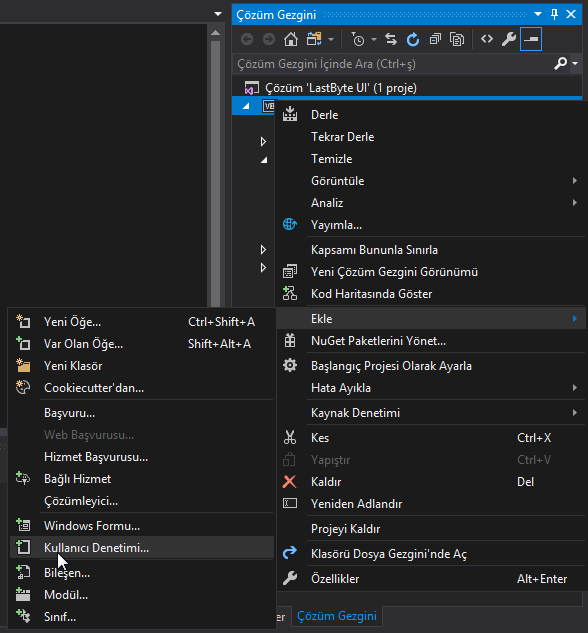Open the pending changes filter dropdown arrow
The height and width of the screenshot is (633, 588).
(374, 40)
